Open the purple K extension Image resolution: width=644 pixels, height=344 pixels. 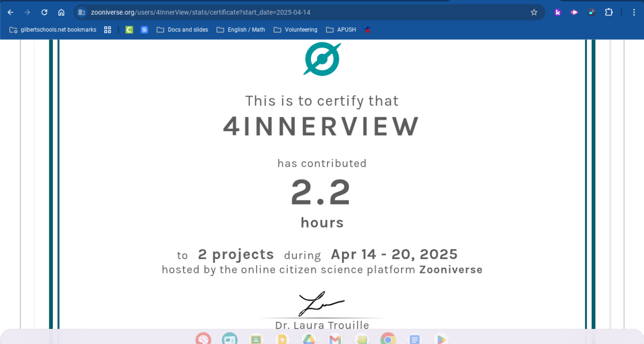(x=557, y=12)
